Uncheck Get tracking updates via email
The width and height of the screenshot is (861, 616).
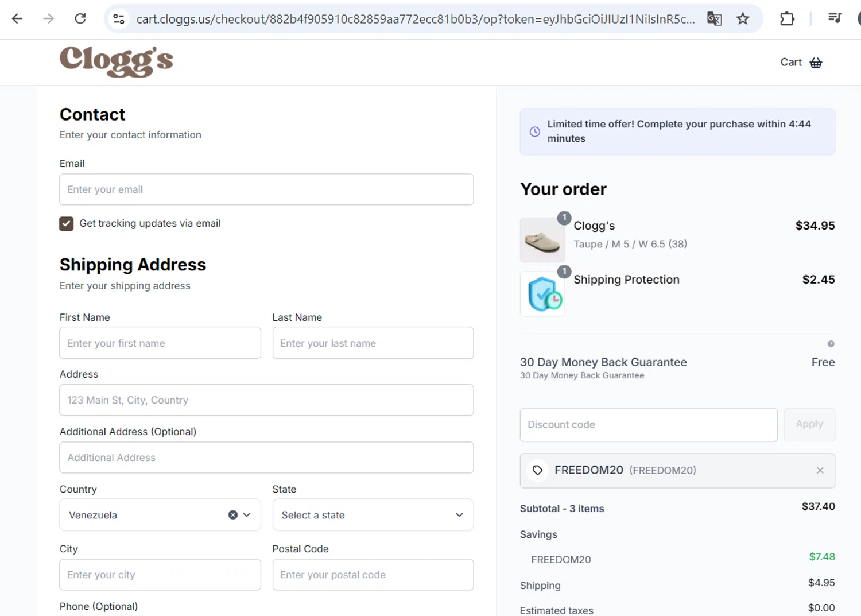pyautogui.click(x=67, y=224)
